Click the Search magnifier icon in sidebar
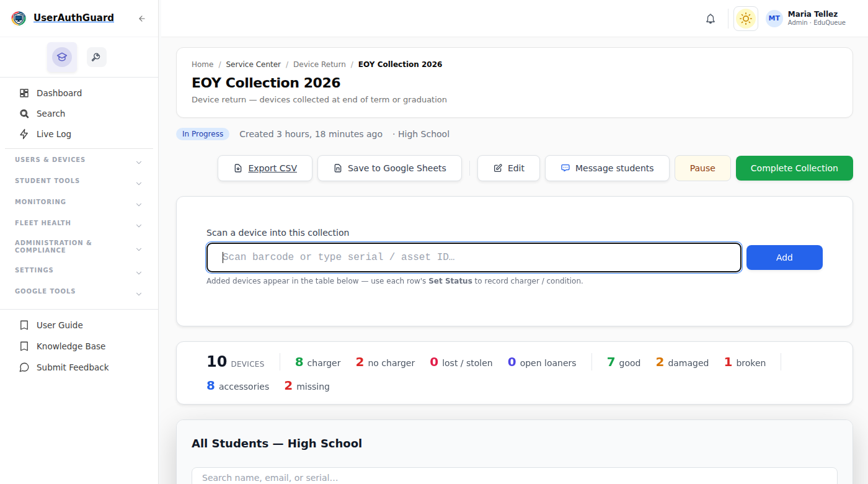Image resolution: width=868 pixels, height=484 pixels. click(x=24, y=114)
